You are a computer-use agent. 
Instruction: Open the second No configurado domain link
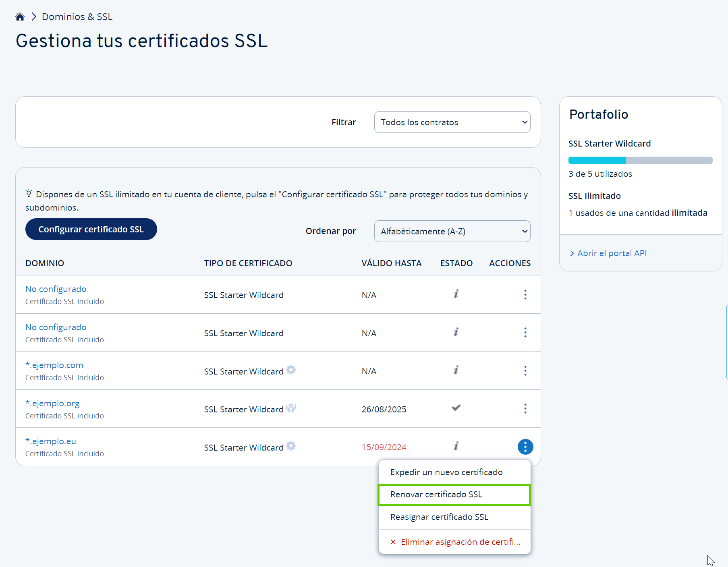pyautogui.click(x=56, y=327)
